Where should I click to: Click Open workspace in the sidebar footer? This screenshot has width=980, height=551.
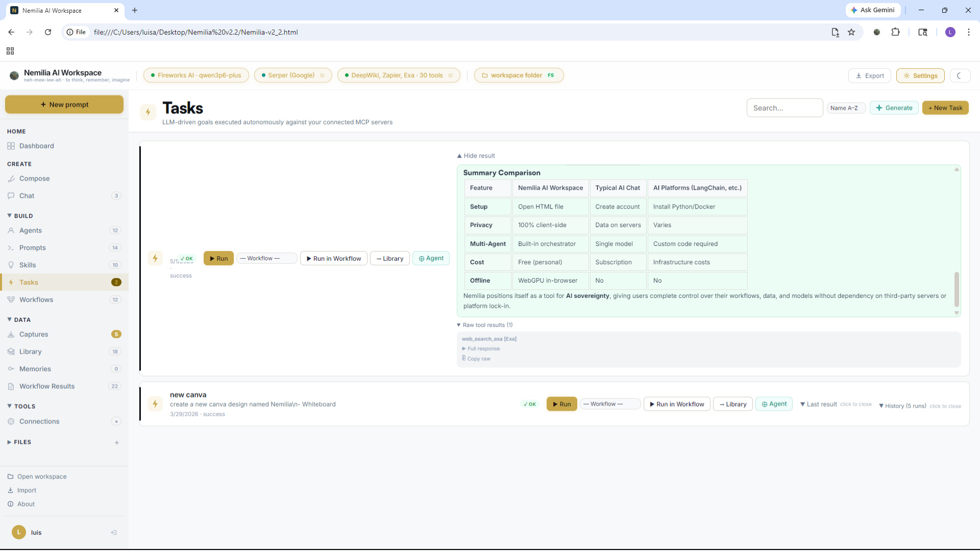tap(37, 477)
